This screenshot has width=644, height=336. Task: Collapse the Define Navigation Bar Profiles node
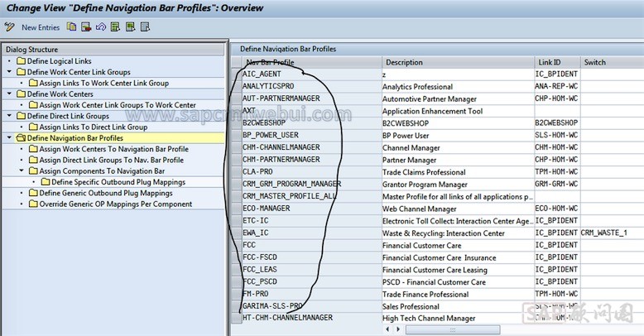pyautogui.click(x=8, y=138)
